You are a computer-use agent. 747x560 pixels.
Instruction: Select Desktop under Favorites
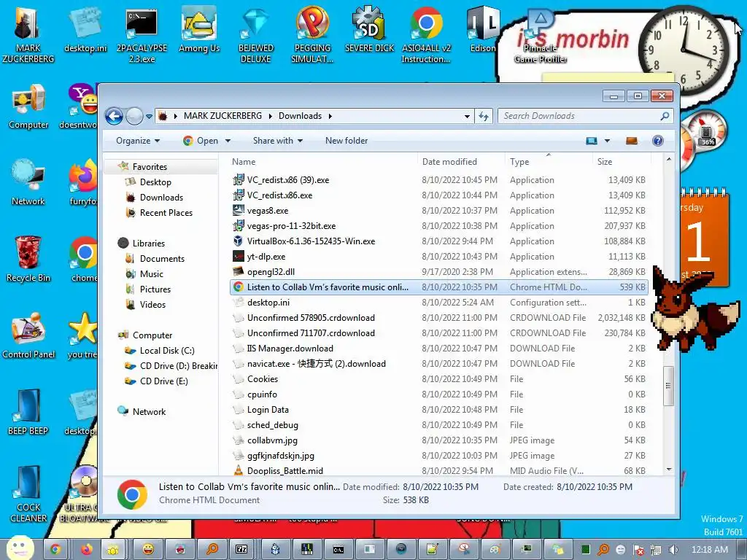click(x=155, y=182)
